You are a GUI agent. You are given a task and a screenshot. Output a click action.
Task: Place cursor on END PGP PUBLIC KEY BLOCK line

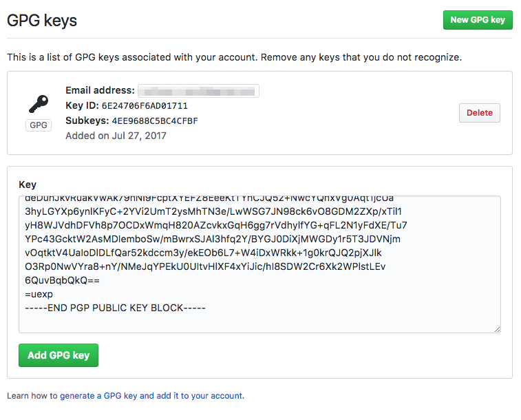pyautogui.click(x=115, y=307)
